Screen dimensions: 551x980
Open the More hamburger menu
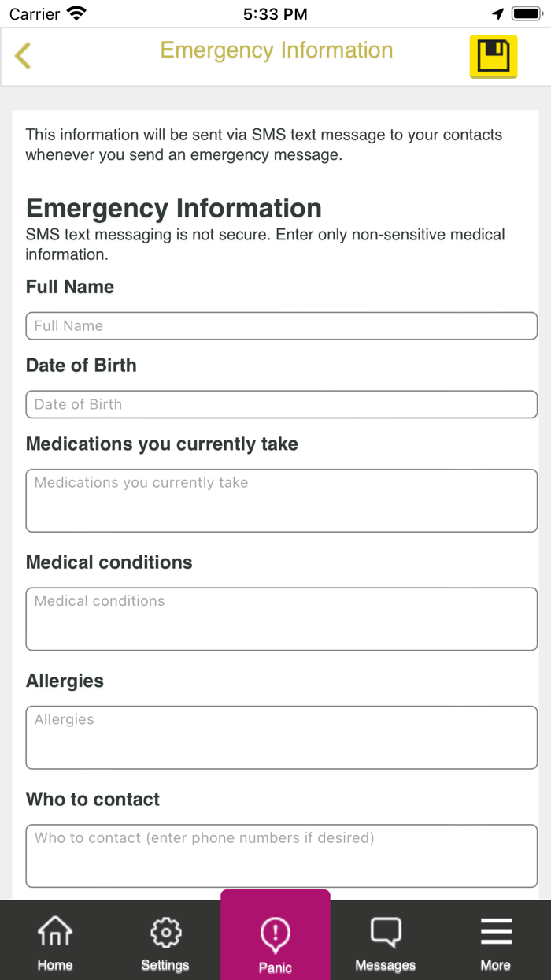click(x=496, y=943)
